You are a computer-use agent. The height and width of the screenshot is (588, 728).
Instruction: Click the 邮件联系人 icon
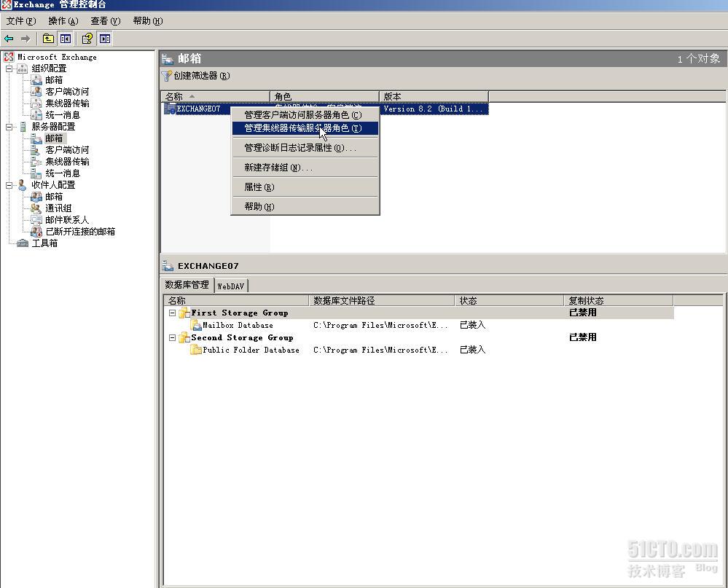click(x=36, y=220)
